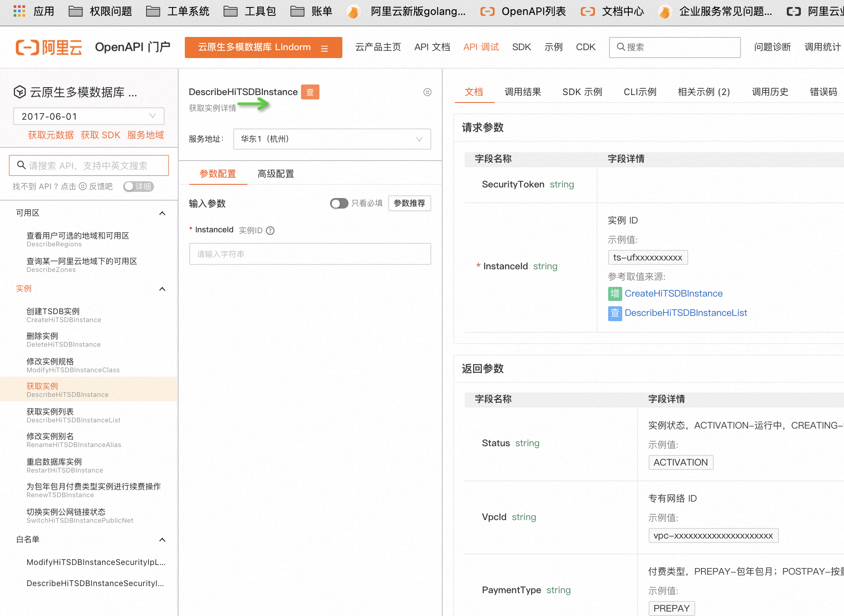Open the 账单 bookmark folder
Screen dimensions: 844x616
[312, 11]
